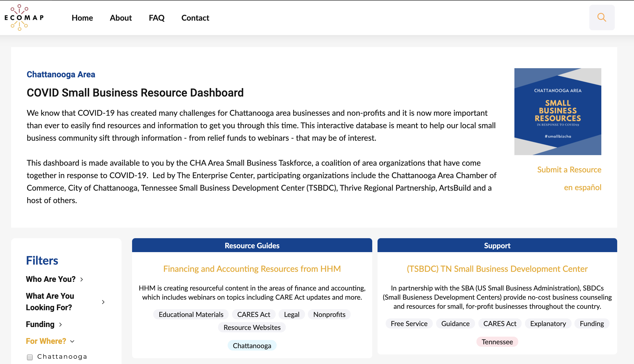Screen dimensions: 634x364
Task: Open the Contact page
Action: 195,18
